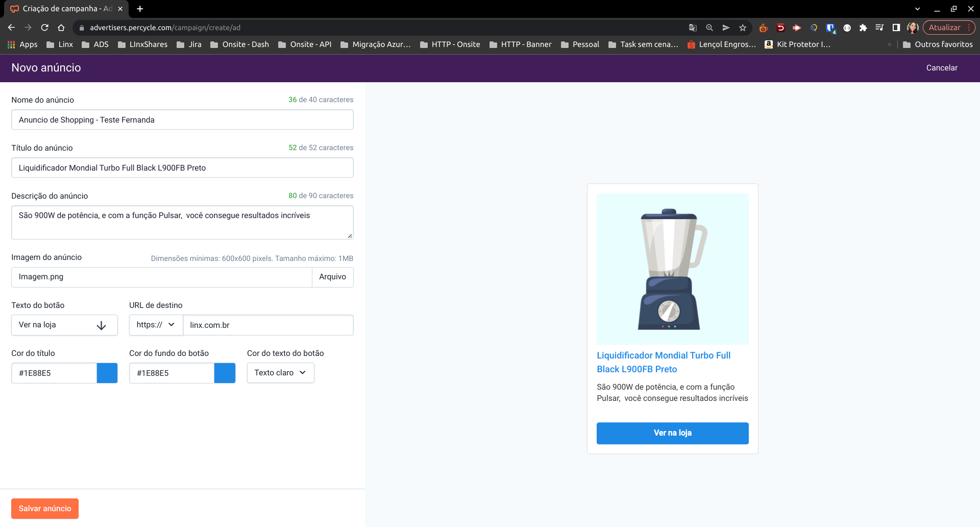Click the Nome do anúncio input field

[x=182, y=120]
